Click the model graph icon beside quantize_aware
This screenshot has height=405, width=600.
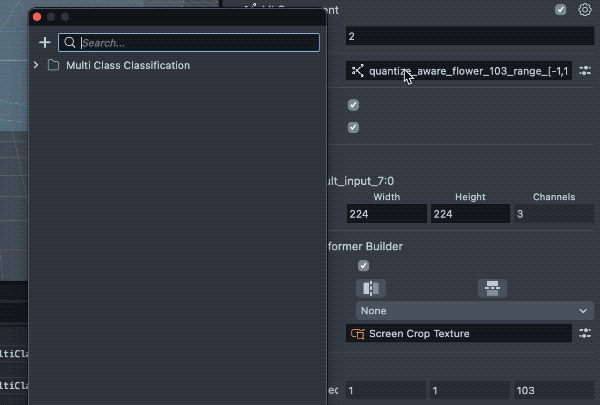coord(358,71)
